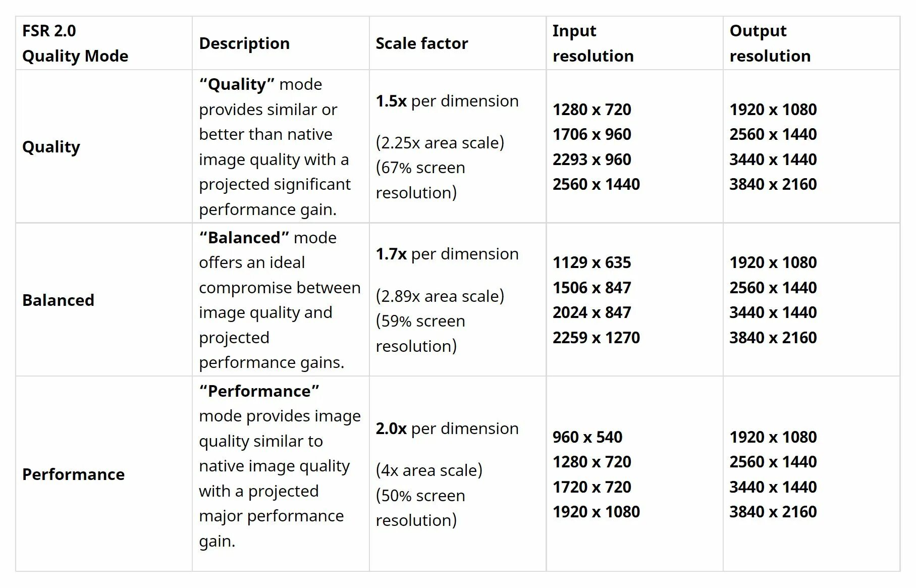Click the 2259 x 1270 input resolution
Screen dimensions: 916x588
[596, 338]
